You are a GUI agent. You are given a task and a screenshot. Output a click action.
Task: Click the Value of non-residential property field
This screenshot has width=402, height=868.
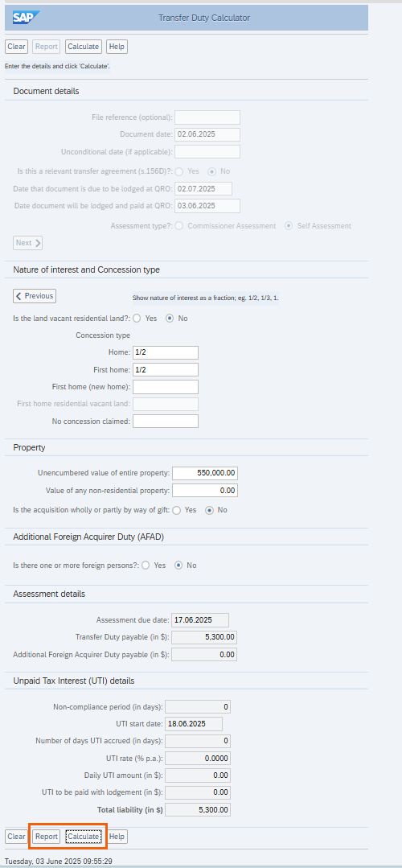pyautogui.click(x=205, y=491)
